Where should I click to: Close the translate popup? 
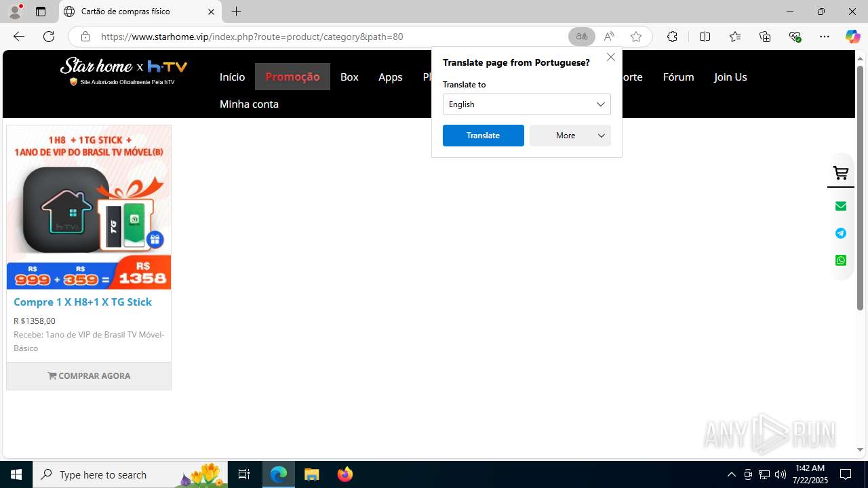(611, 57)
